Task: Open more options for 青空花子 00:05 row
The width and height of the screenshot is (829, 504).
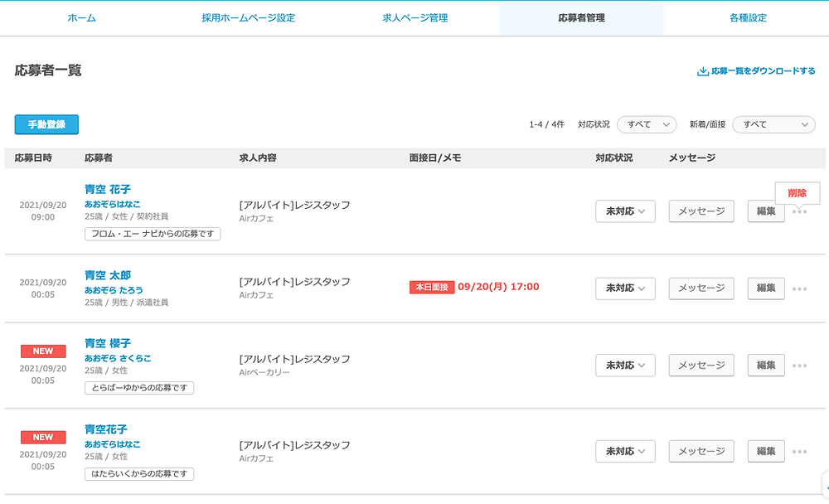Action: (x=799, y=452)
